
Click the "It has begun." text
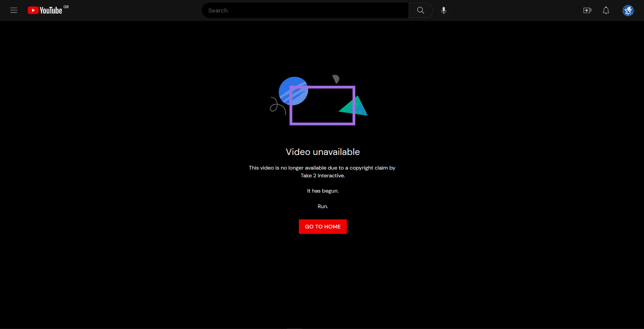click(x=323, y=191)
